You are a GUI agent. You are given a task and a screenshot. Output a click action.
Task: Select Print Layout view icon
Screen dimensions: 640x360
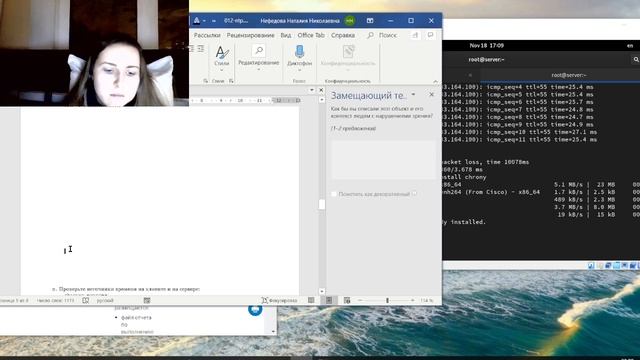(329, 300)
